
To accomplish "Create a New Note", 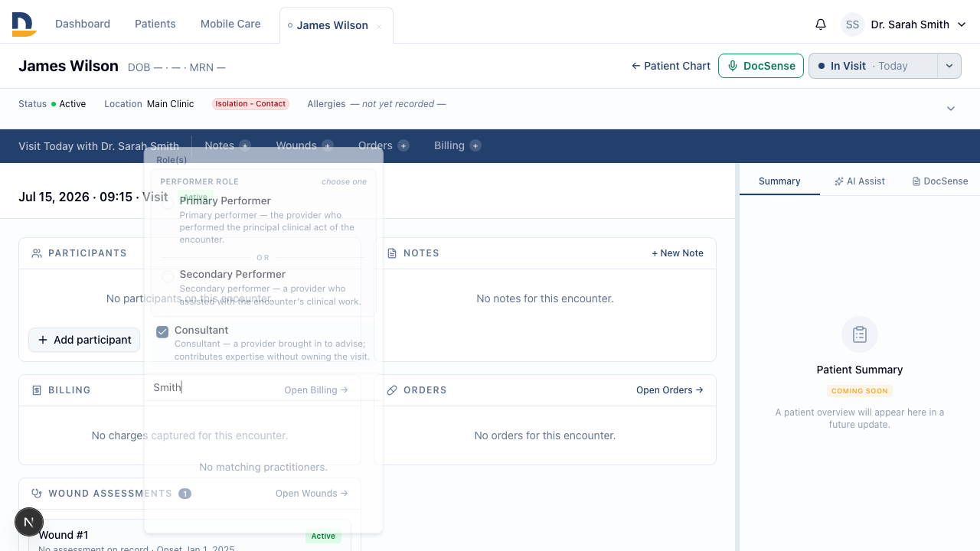I will point(678,253).
